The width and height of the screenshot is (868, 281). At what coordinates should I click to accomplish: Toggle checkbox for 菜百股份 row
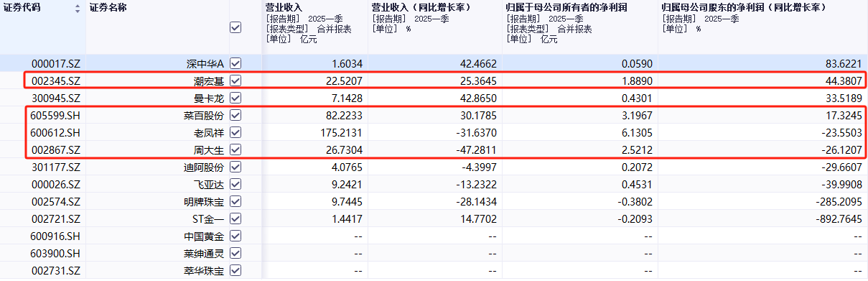pyautogui.click(x=235, y=115)
